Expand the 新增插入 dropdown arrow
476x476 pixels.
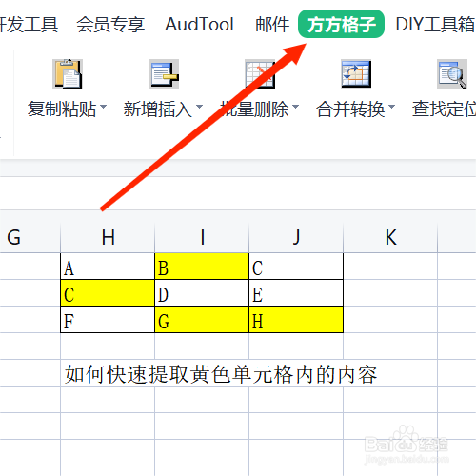tap(199, 107)
